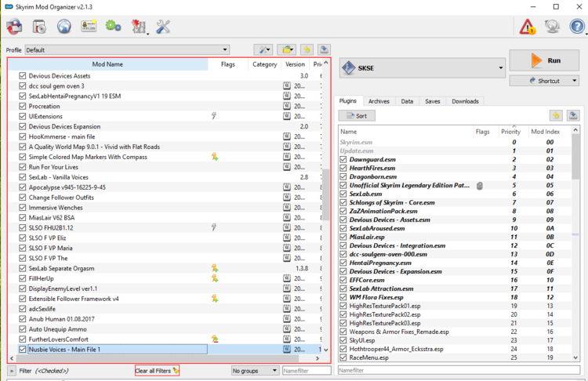Screen dimensions: 588x381
Task: Click the Update globe icon in top right
Action: coord(552,27)
